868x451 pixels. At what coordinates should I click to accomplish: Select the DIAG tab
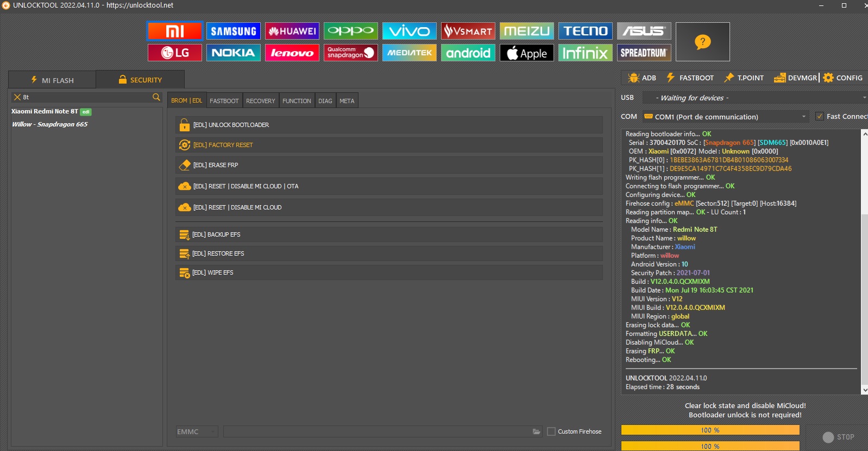coord(325,100)
